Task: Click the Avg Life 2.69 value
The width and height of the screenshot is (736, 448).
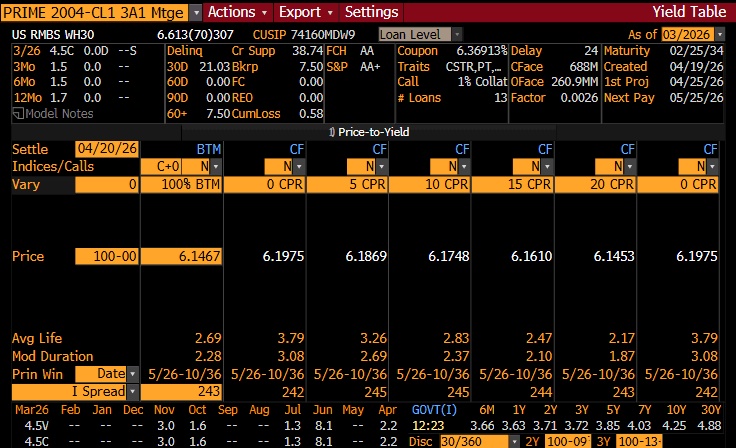Action: point(208,338)
